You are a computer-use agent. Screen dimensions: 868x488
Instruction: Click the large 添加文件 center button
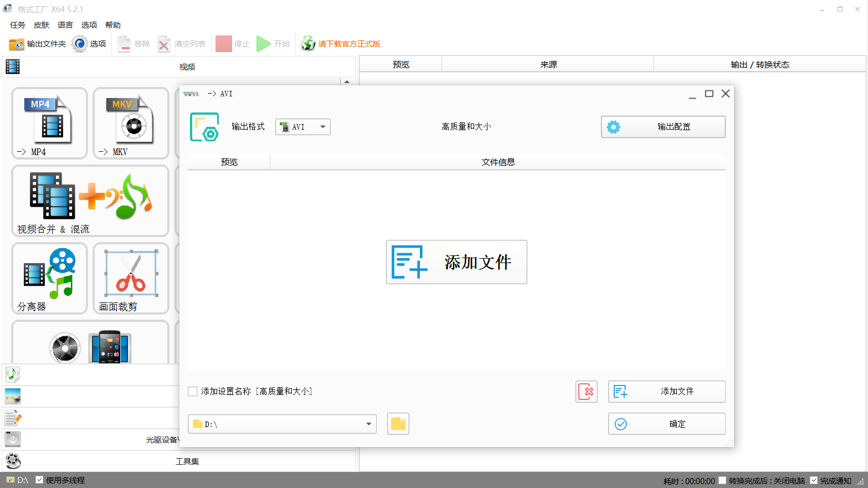456,262
